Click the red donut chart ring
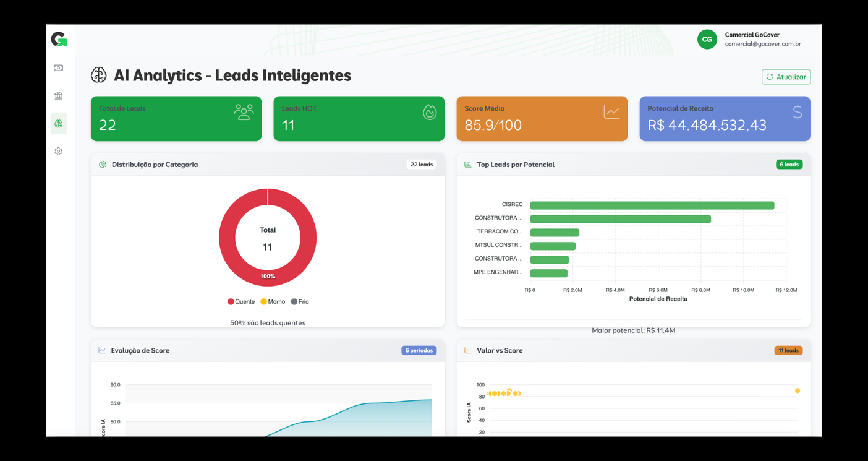 228,239
